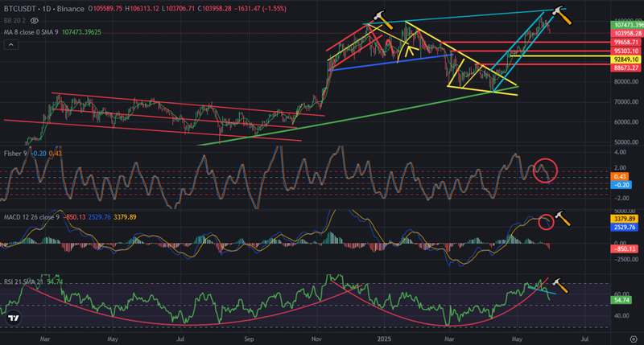The image size is (644, 345).
Task: Click the TradingView logo in the RSI pane
Action: pyautogui.click(x=13, y=318)
